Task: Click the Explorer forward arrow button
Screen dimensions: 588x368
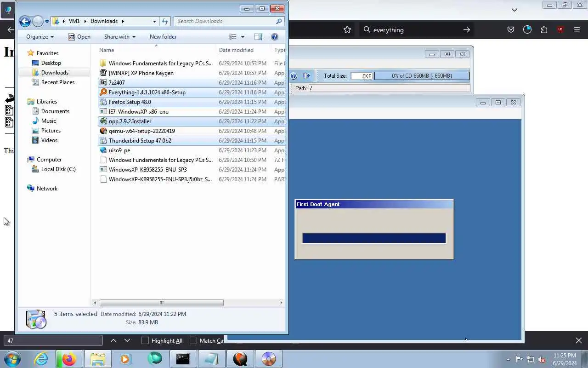Action: [38, 21]
